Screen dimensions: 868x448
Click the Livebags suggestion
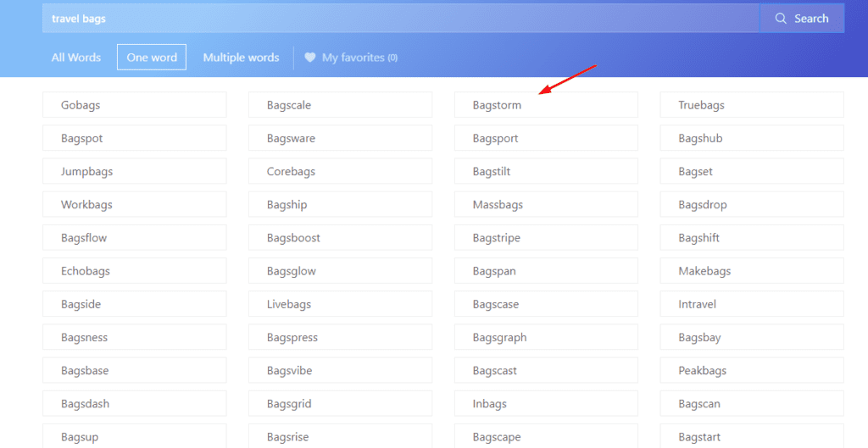click(x=341, y=304)
